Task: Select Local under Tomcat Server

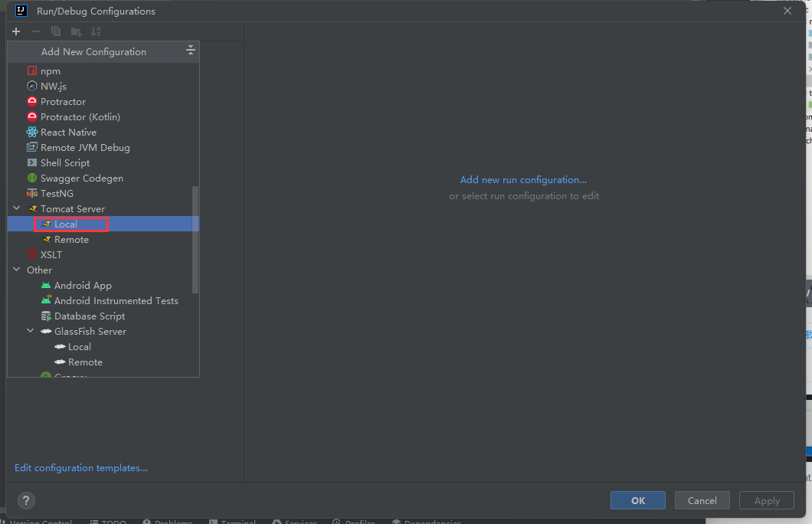Action: point(66,224)
